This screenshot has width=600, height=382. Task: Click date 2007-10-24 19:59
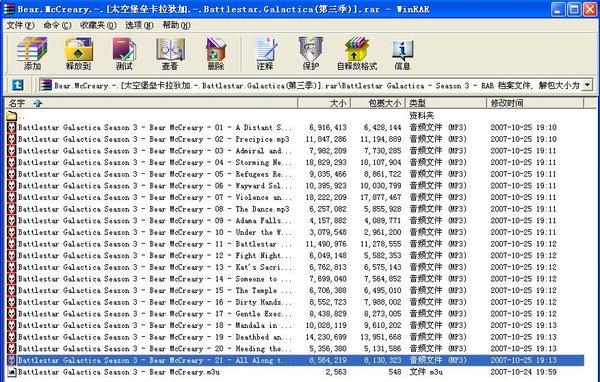[523, 372]
